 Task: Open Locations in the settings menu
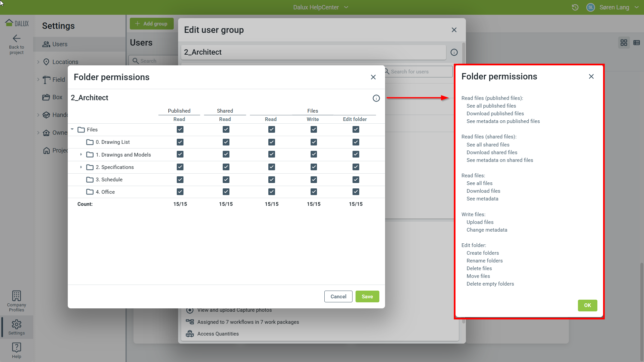(65, 62)
